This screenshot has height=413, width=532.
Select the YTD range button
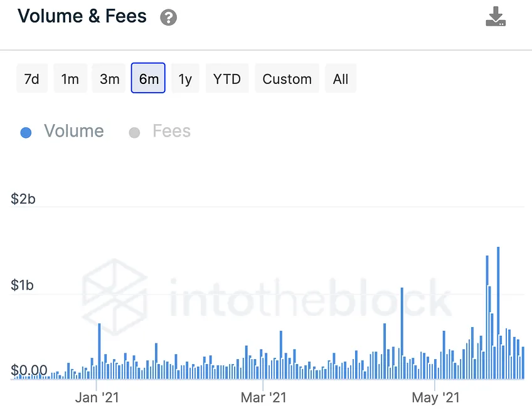pyautogui.click(x=227, y=78)
